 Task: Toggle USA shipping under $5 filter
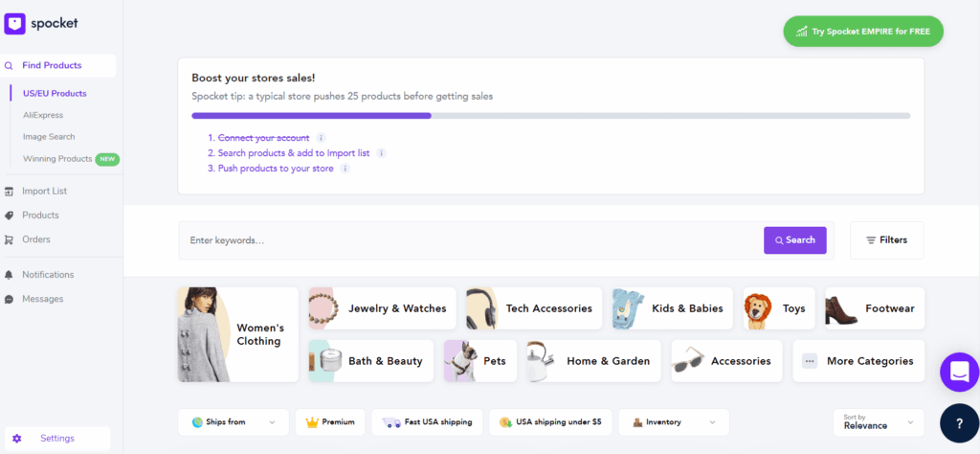(550, 422)
